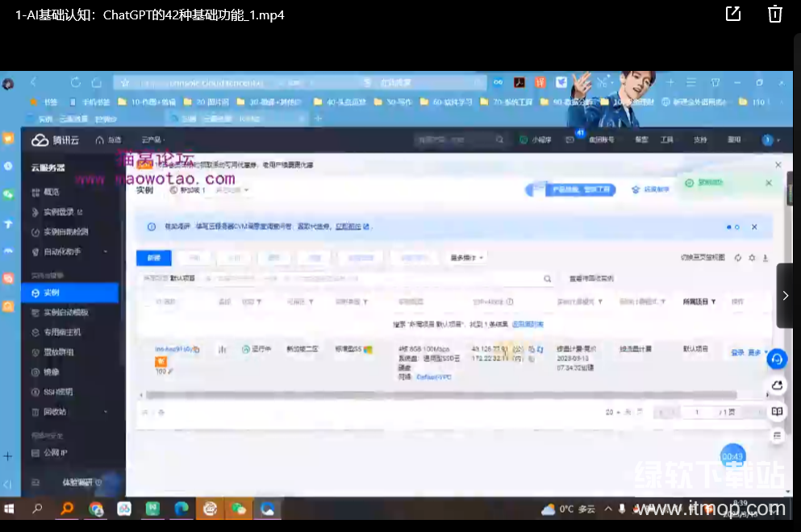Screen dimensions: 801x532
Task: Open the 工具 top menu
Action: [666, 139]
